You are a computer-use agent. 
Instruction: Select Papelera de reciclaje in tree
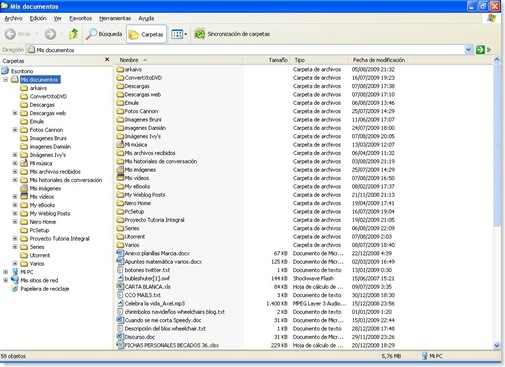(45, 289)
